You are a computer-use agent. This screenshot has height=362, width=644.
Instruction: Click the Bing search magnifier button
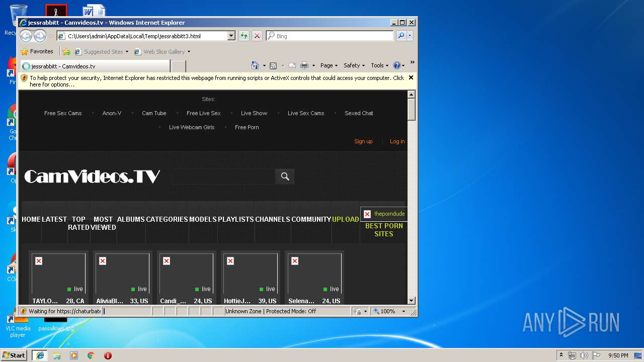click(x=401, y=36)
